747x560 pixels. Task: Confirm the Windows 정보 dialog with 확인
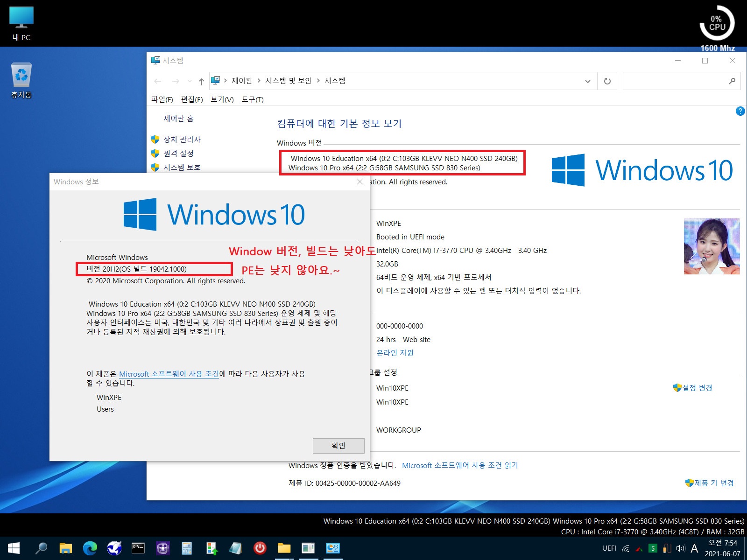[x=338, y=446]
